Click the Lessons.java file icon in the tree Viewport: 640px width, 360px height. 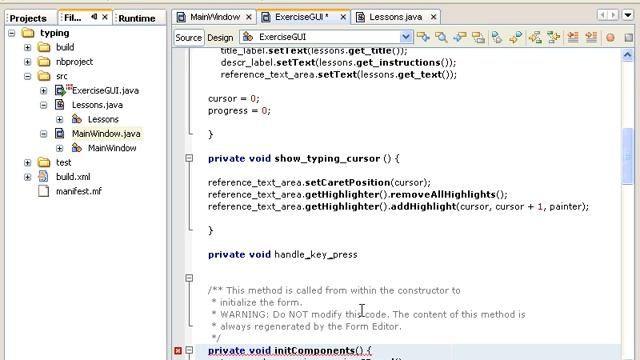click(60, 104)
